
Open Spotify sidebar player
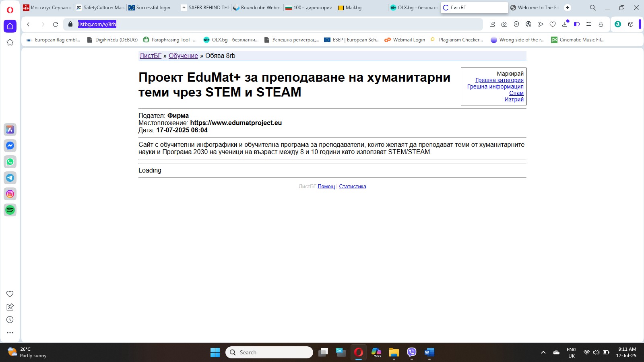[10, 210]
